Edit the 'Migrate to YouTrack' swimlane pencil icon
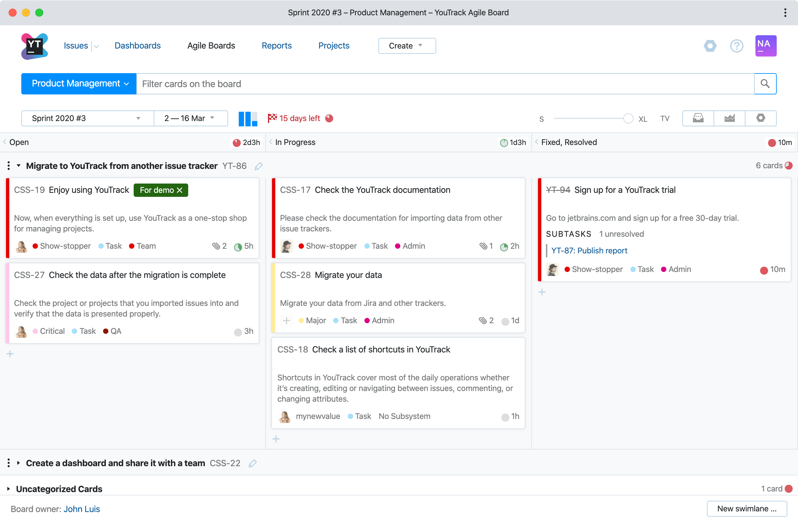 (x=259, y=166)
